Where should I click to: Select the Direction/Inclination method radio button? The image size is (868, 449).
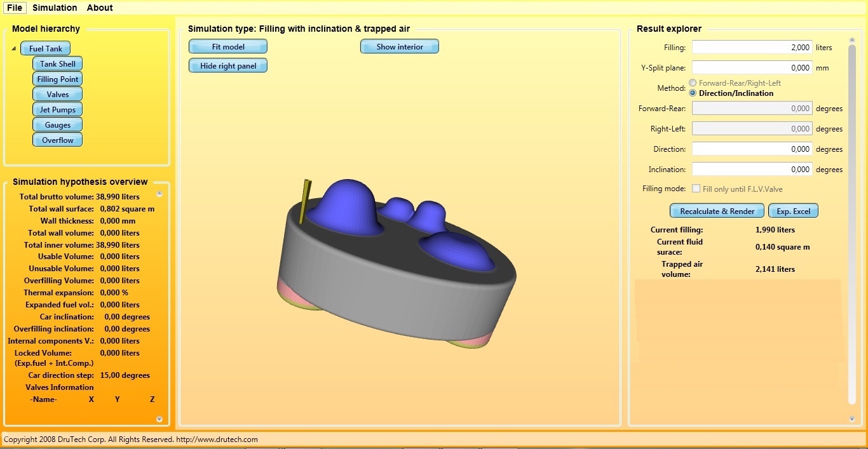pyautogui.click(x=693, y=93)
